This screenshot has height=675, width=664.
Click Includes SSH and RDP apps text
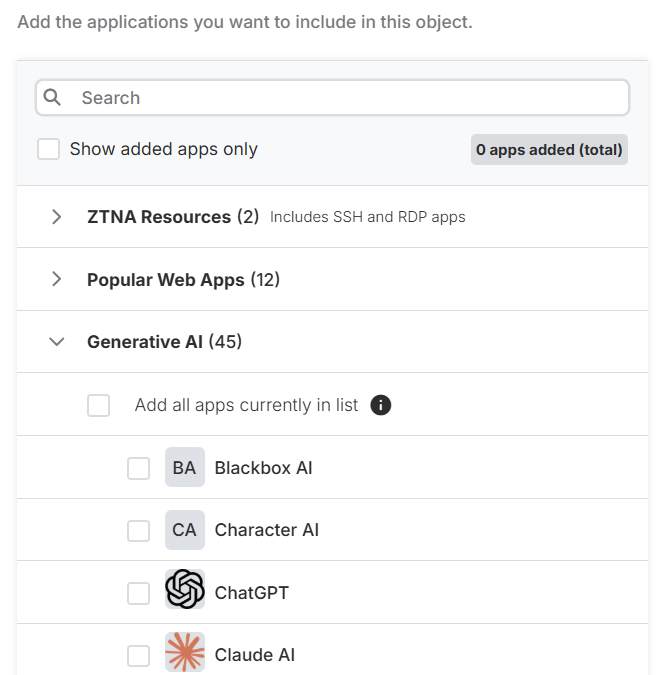(x=368, y=217)
